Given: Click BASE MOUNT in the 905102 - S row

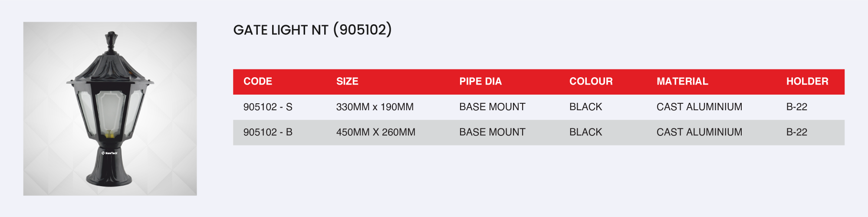Looking at the screenshot, I should tap(492, 107).
